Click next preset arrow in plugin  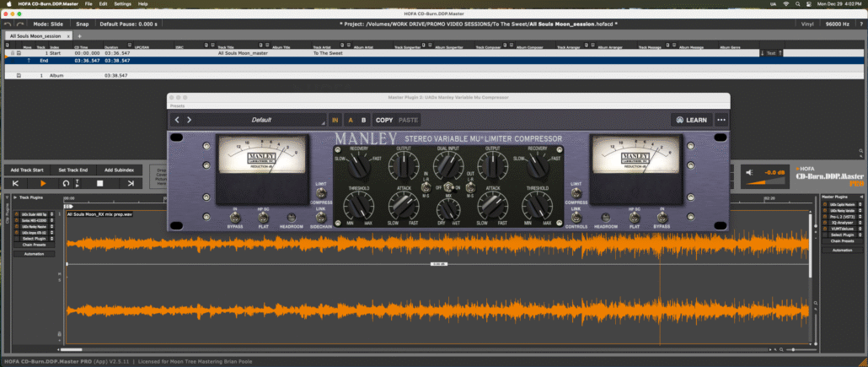pyautogui.click(x=189, y=120)
